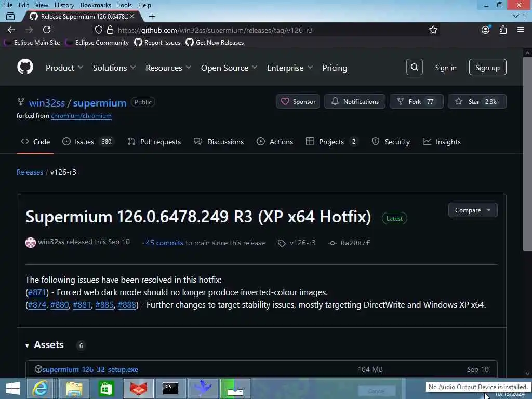Download supermium_126_32_setup.exe asset
Image resolution: width=532 pixels, height=399 pixels.
(x=90, y=369)
